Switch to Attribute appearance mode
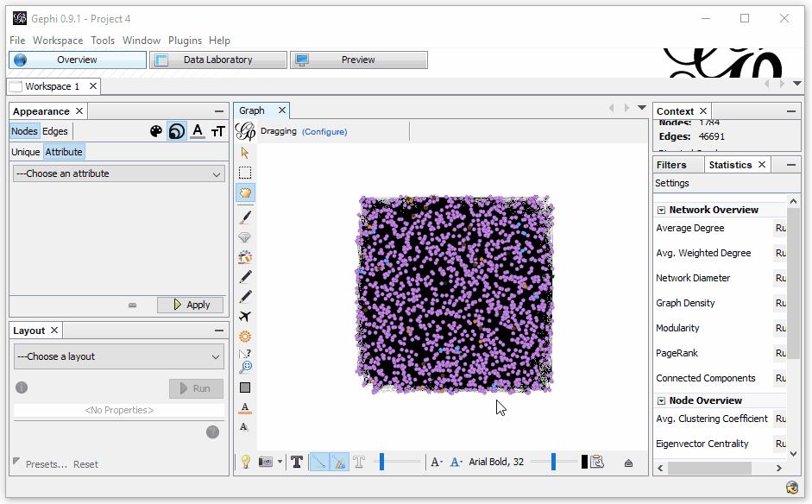 (x=64, y=152)
